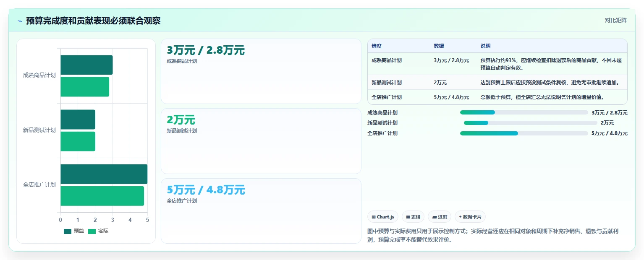Click the 成熟商品计划 progress bar

click(524, 112)
